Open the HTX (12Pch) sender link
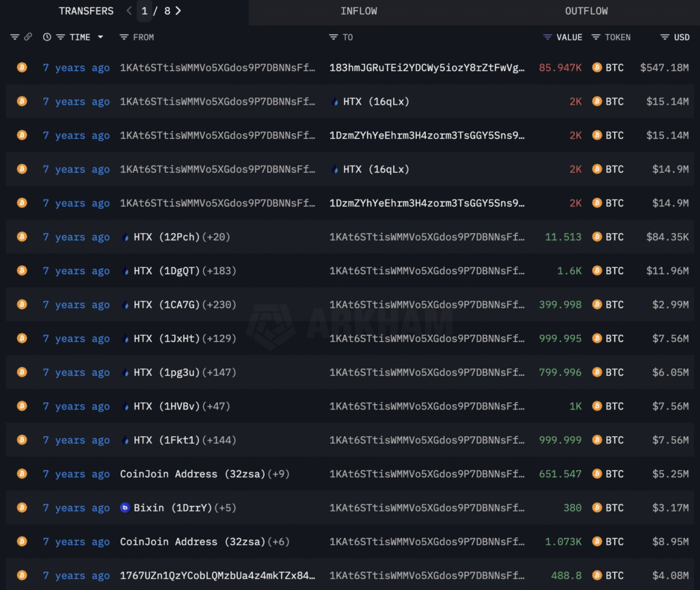Image resolution: width=700 pixels, height=590 pixels. click(x=166, y=237)
